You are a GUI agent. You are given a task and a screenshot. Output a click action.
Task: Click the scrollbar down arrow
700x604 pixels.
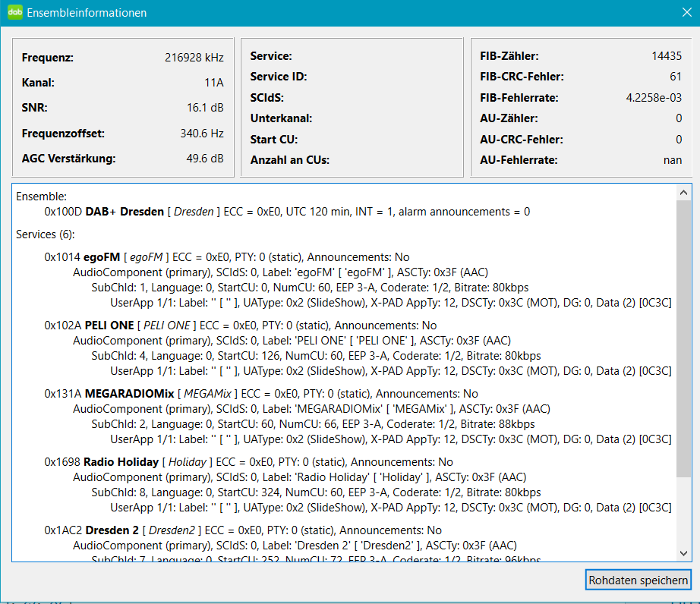point(683,553)
